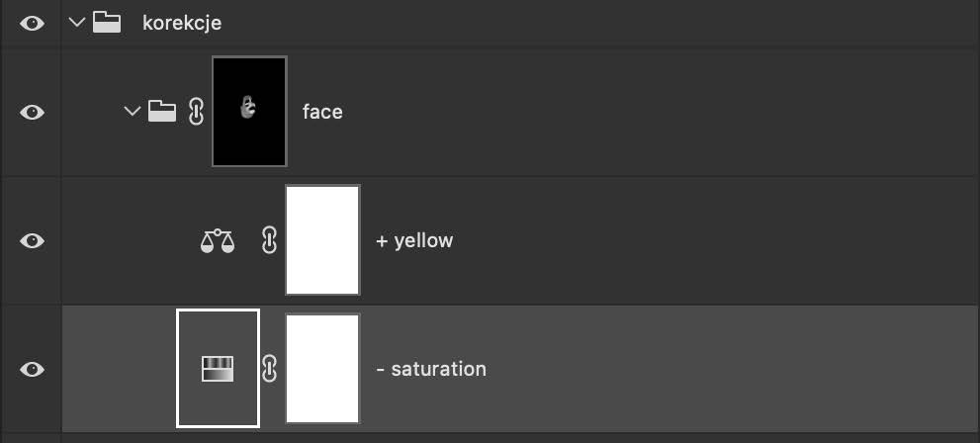980x443 pixels.
Task: Click the face group folder icon
Action: tap(162, 112)
